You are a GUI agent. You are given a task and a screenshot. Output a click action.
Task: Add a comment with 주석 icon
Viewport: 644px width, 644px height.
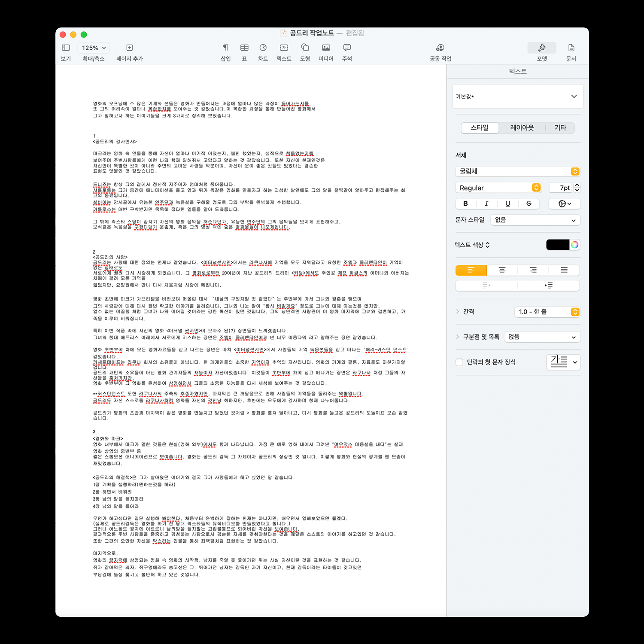(x=347, y=48)
